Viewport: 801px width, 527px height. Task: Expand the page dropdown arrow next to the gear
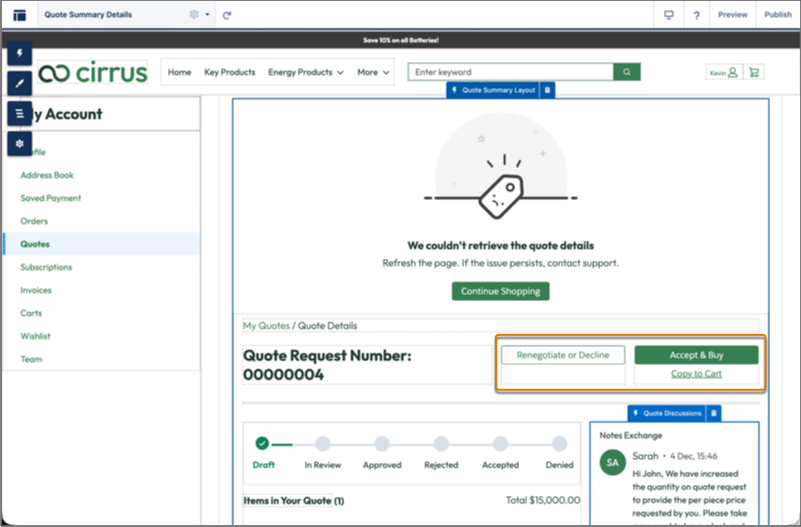[x=207, y=15]
